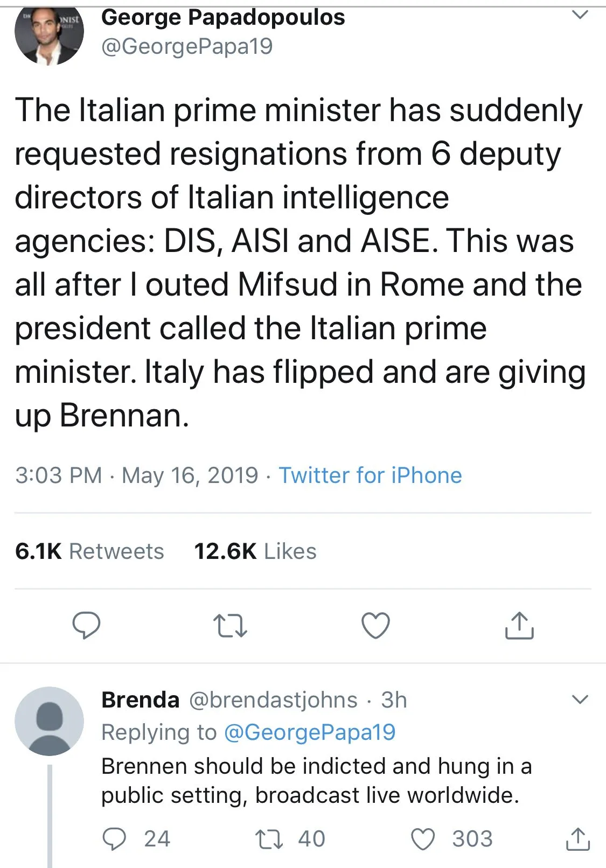Expand options chevron on main tweet
This screenshot has width=606, height=868.
point(580,15)
